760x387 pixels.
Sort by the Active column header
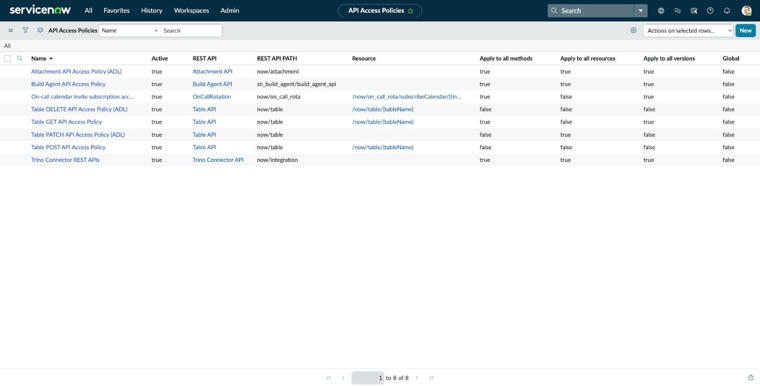pos(159,59)
